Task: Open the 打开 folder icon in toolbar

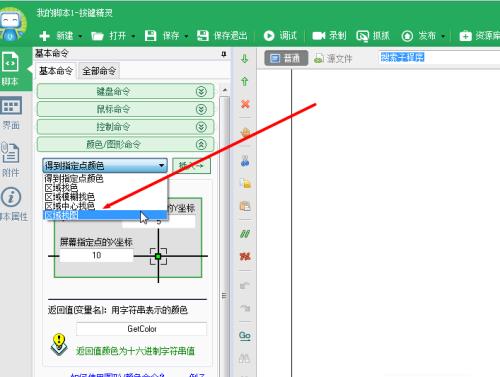Action: tap(97, 36)
